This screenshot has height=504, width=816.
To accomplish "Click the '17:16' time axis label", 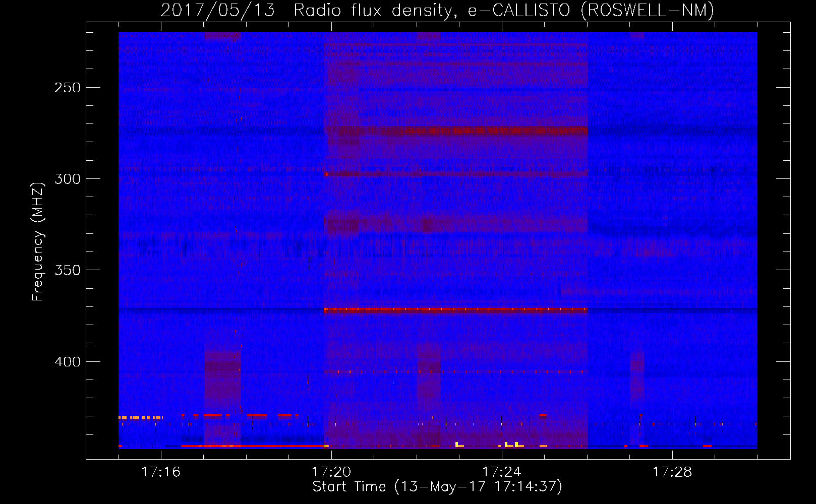I will [161, 472].
